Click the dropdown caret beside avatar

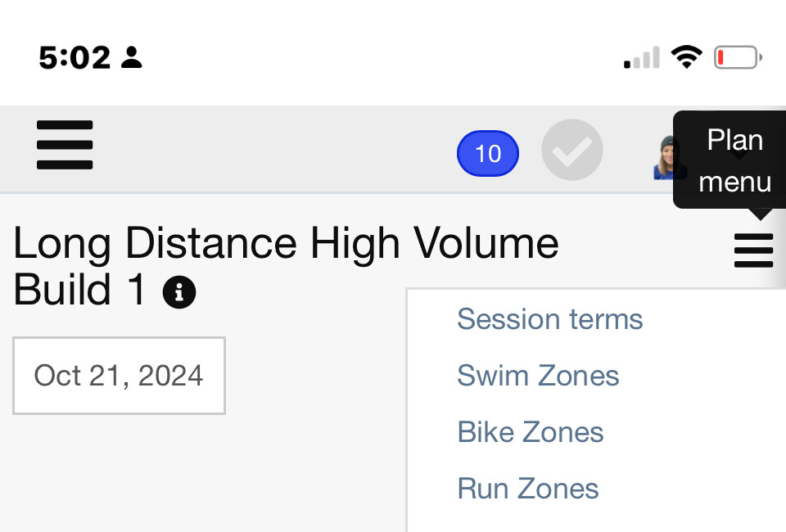(739, 156)
